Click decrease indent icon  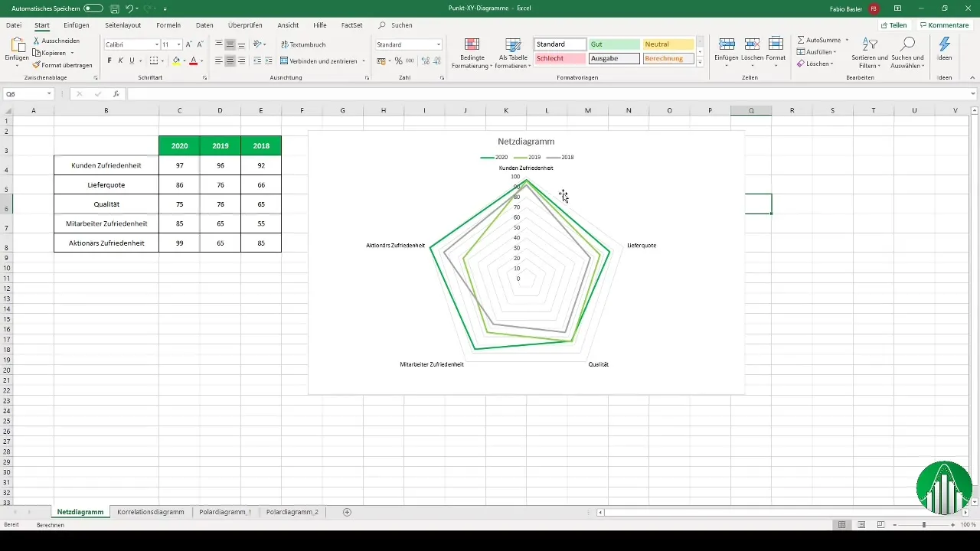(256, 60)
